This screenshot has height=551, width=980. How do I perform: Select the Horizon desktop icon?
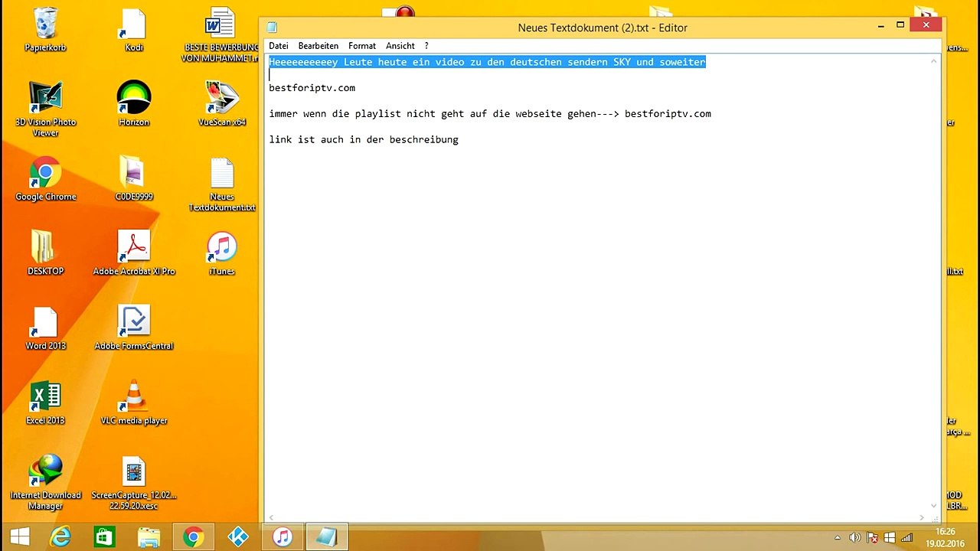click(x=134, y=103)
